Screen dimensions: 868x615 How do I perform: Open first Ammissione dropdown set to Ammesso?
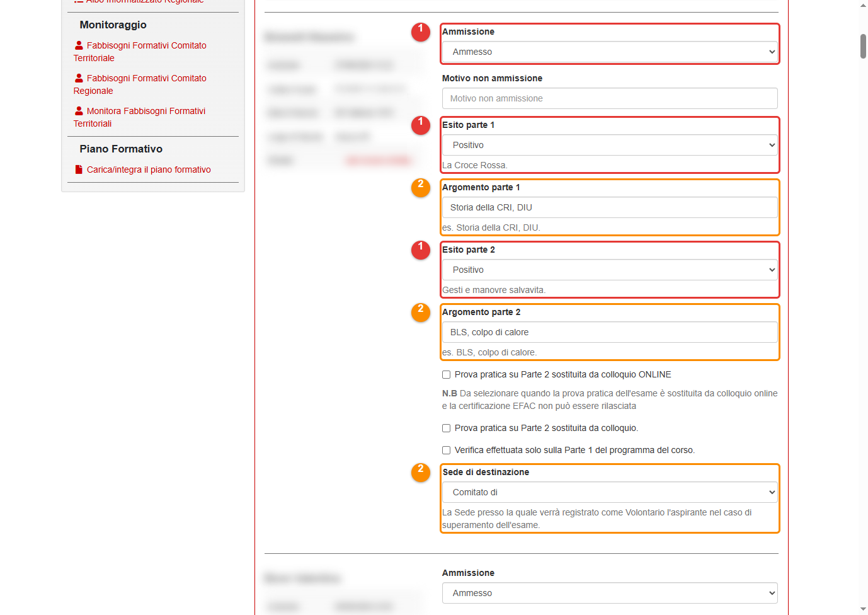point(610,52)
